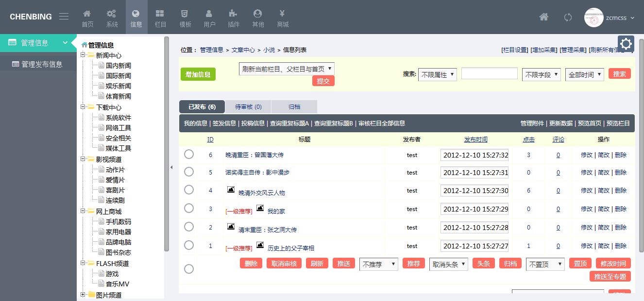This screenshot has width=644, height=301.
Task: Click the green 增加信息 button
Action: [x=198, y=74]
